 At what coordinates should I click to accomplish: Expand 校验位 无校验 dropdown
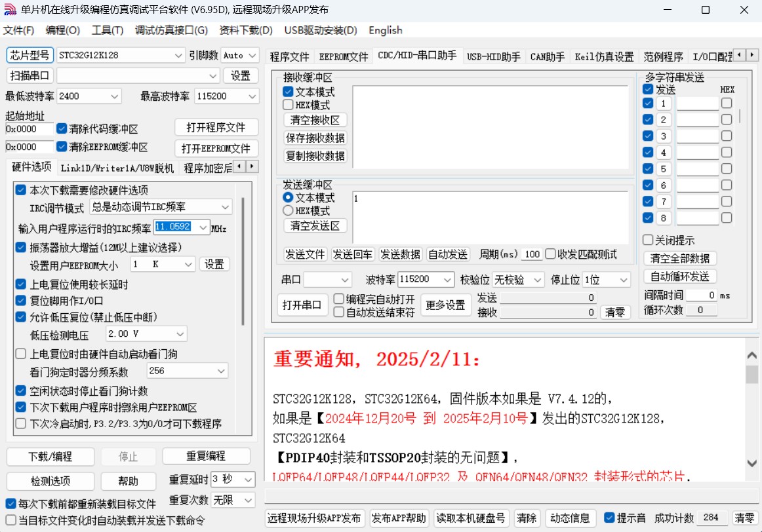(x=537, y=280)
